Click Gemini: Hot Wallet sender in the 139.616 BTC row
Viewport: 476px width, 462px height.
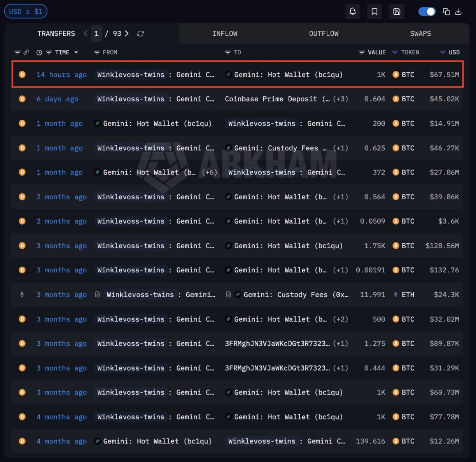tap(157, 441)
